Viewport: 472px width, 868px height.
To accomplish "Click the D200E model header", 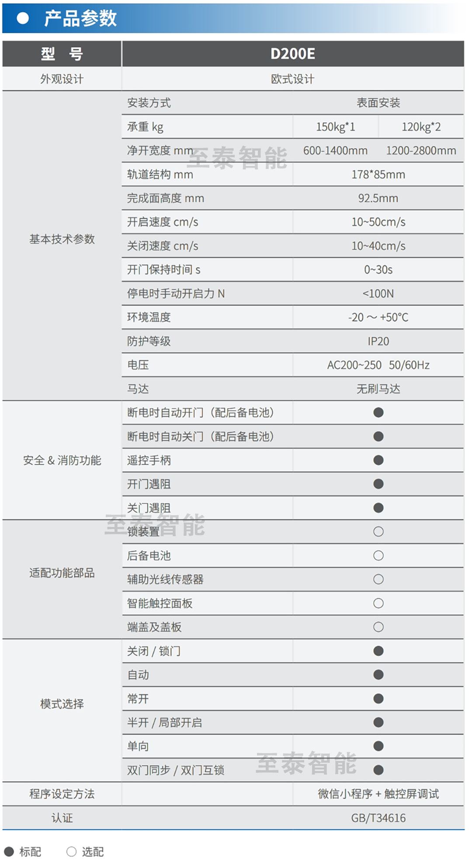I will tap(292, 54).
